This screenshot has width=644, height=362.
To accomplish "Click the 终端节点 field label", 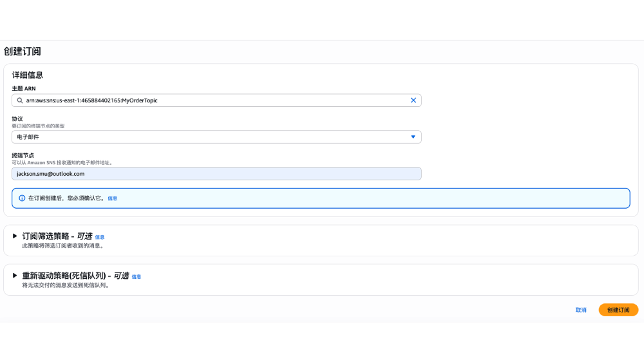I will (23, 155).
